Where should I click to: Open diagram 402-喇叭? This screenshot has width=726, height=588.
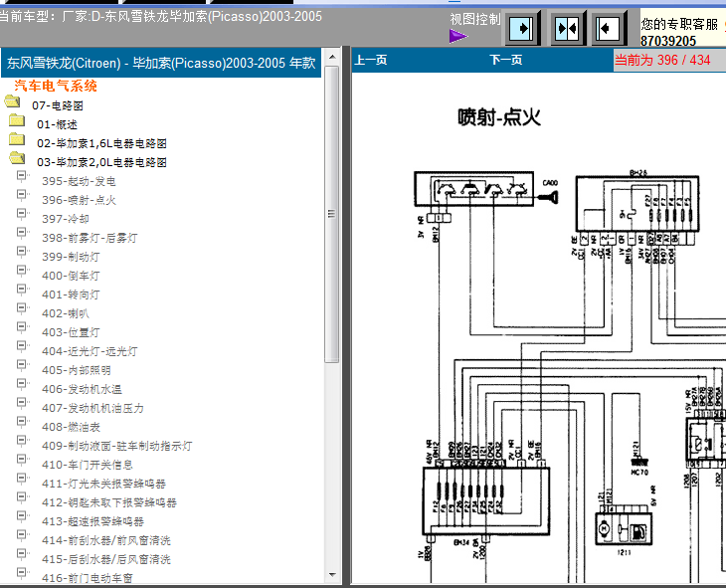click(x=66, y=313)
